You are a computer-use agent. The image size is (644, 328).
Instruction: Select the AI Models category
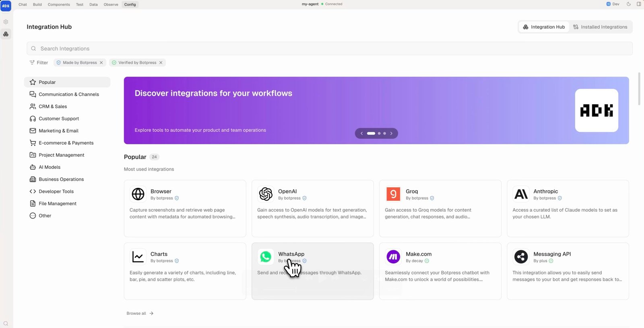pos(67,167)
